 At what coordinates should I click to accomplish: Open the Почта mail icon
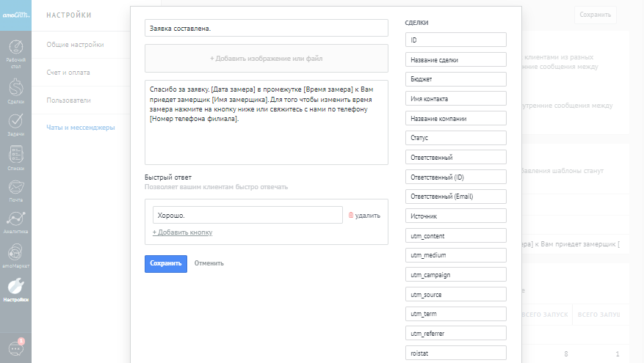coord(15,191)
